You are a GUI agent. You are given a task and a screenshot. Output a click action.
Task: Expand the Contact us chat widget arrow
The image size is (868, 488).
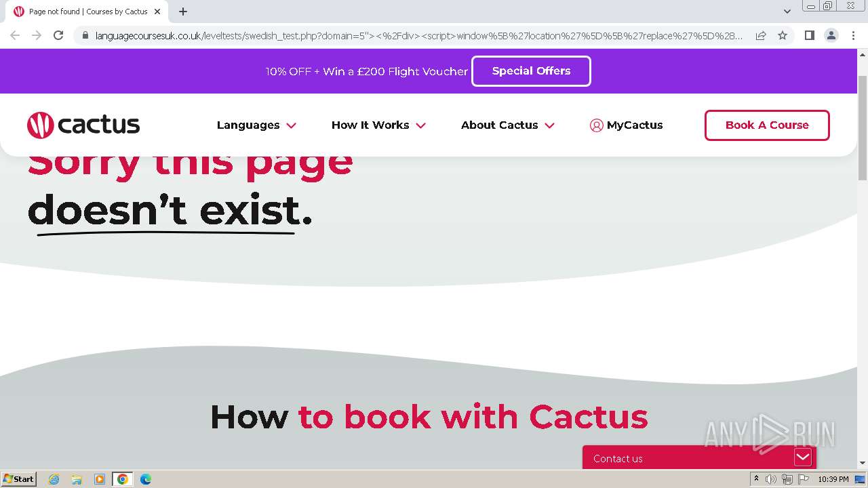(x=803, y=457)
